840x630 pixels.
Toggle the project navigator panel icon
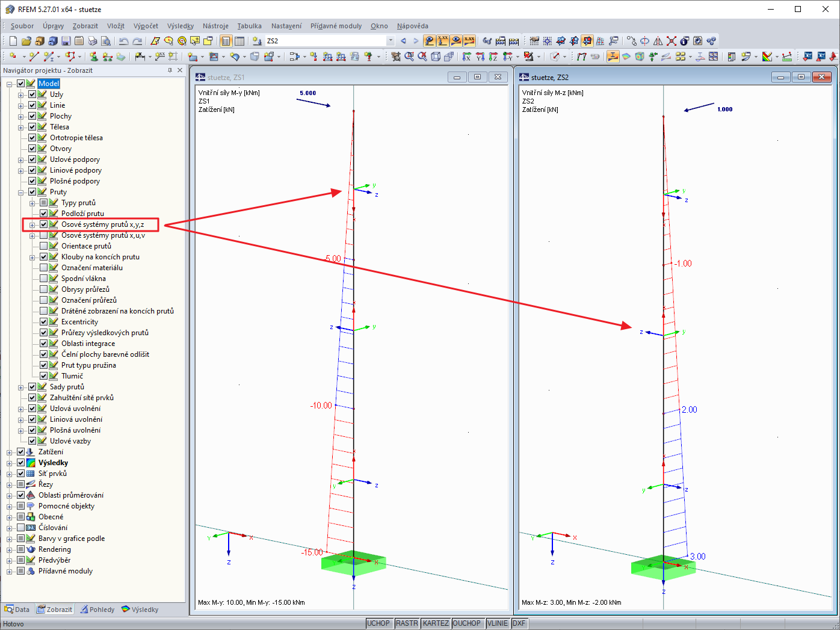226,41
